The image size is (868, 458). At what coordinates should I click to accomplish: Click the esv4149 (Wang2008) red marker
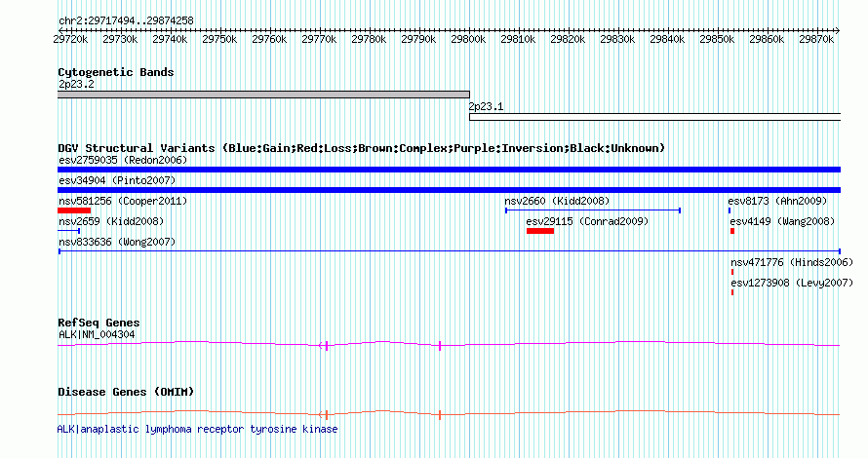click(x=732, y=231)
